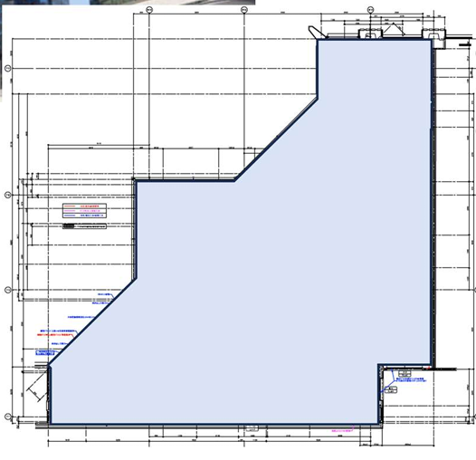Click the blue leader note near the lower-right notch
This screenshot has height=460, width=476.
tap(411, 379)
